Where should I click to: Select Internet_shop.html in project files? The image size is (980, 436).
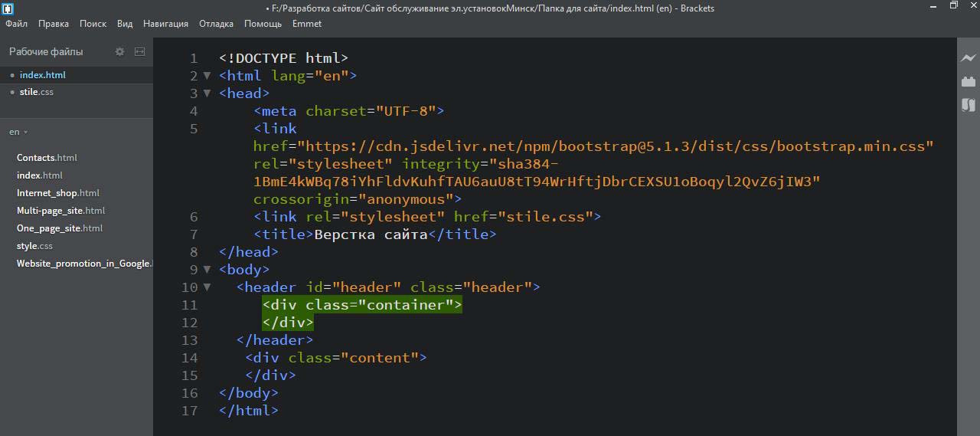point(58,193)
